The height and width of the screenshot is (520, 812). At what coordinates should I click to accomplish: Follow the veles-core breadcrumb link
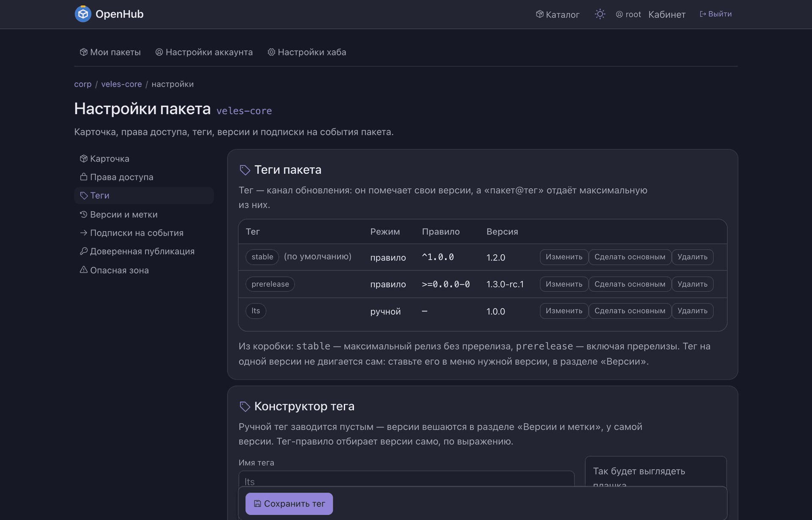pyautogui.click(x=121, y=84)
